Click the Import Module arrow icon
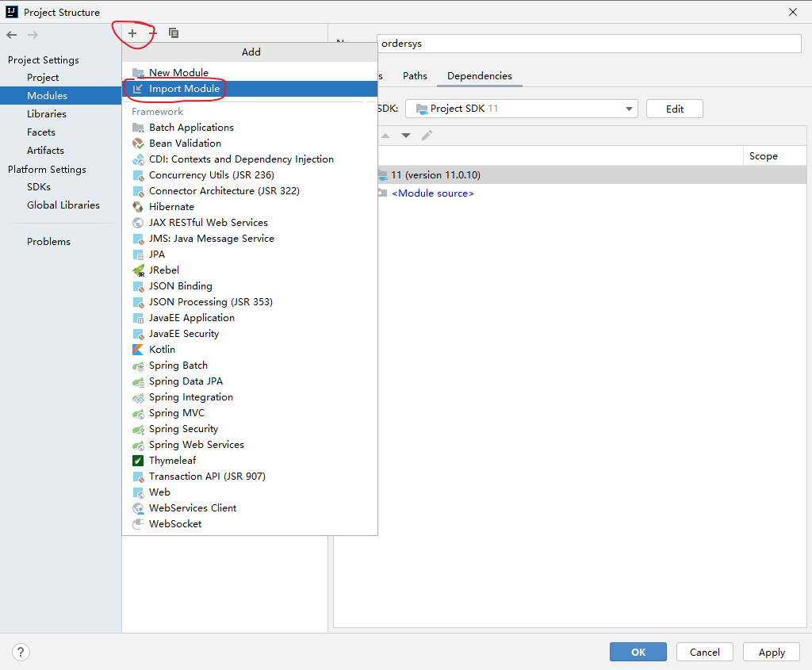 point(138,89)
